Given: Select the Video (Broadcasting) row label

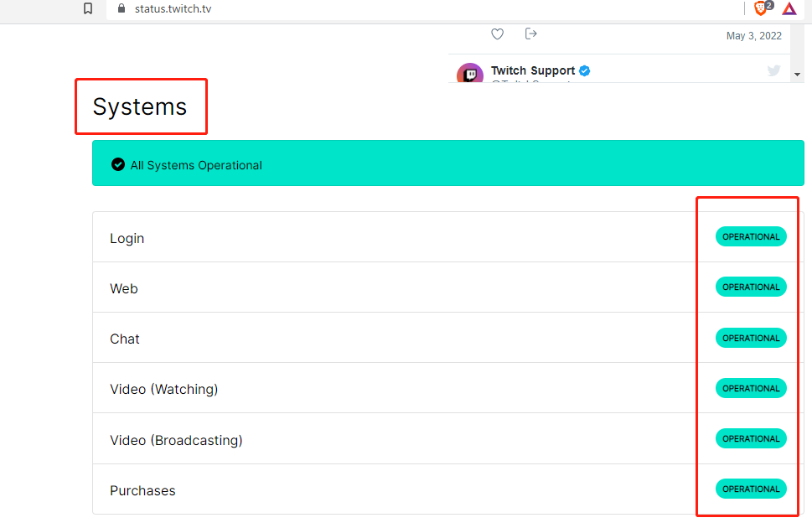Looking at the screenshot, I should coord(176,441).
